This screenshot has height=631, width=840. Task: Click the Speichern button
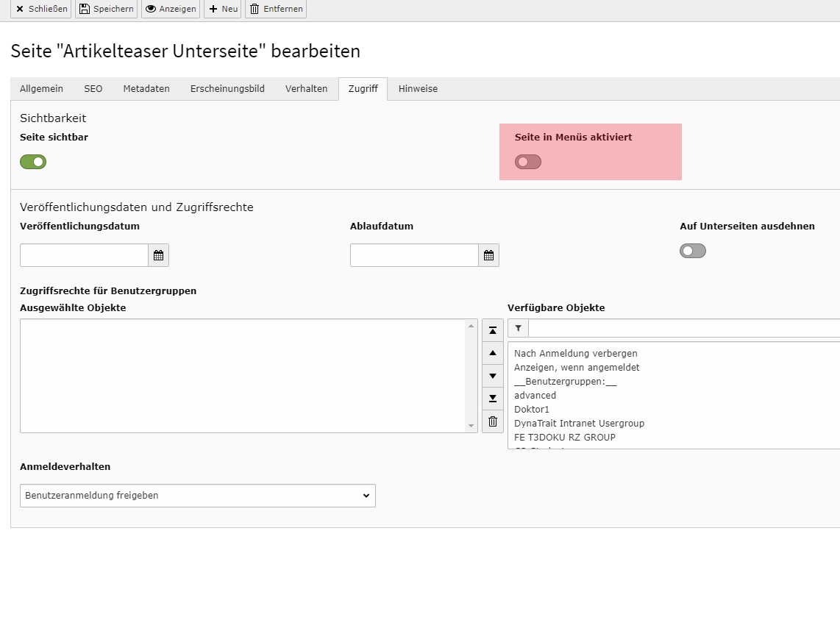coord(106,9)
